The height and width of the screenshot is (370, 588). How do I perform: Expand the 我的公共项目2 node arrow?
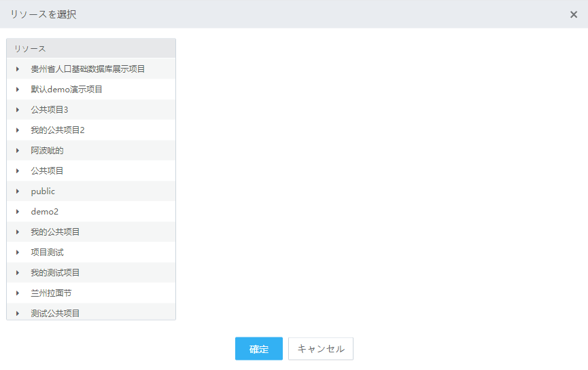[x=18, y=130]
